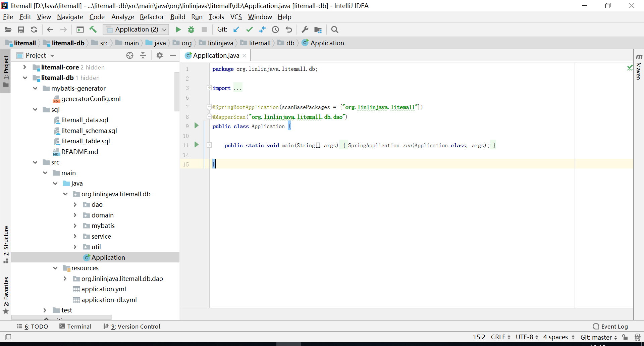Click the locate-in-project crosshair icon
The width and height of the screenshot is (644, 346).
click(130, 55)
